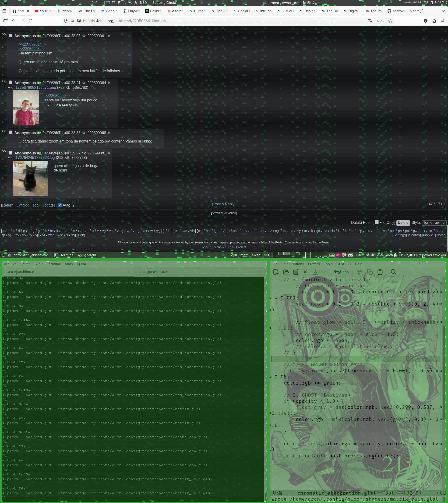Click the magnifier search icon in Emacs
The image size is (448, 503).
393,272
